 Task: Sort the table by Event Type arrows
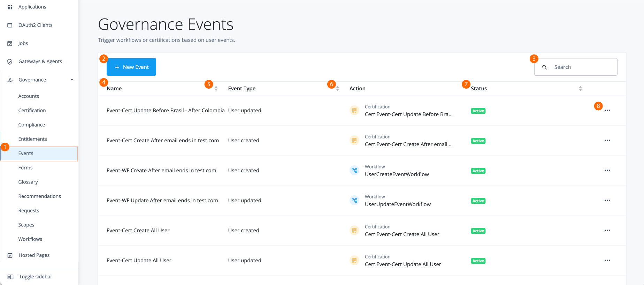[x=337, y=89]
